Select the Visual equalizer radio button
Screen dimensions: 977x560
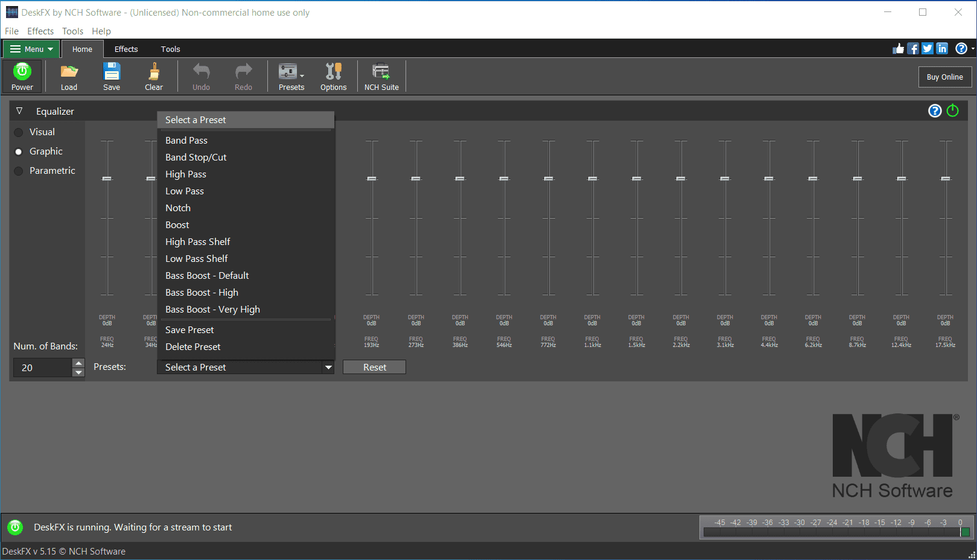click(19, 132)
